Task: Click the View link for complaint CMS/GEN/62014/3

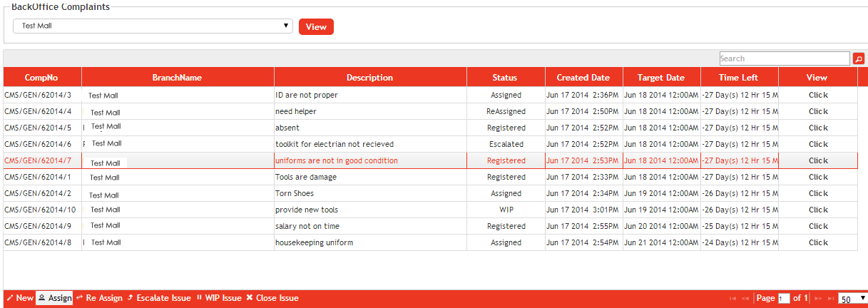Action: tap(817, 95)
